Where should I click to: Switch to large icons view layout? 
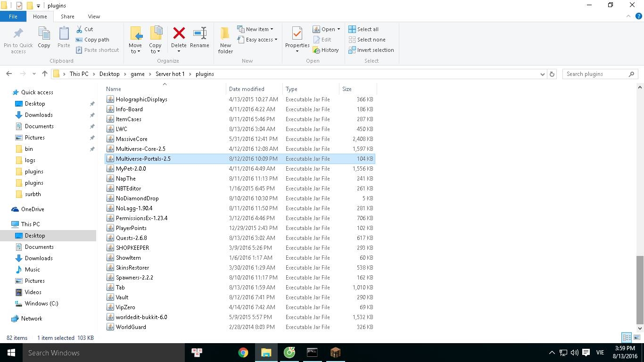[x=636, y=337]
